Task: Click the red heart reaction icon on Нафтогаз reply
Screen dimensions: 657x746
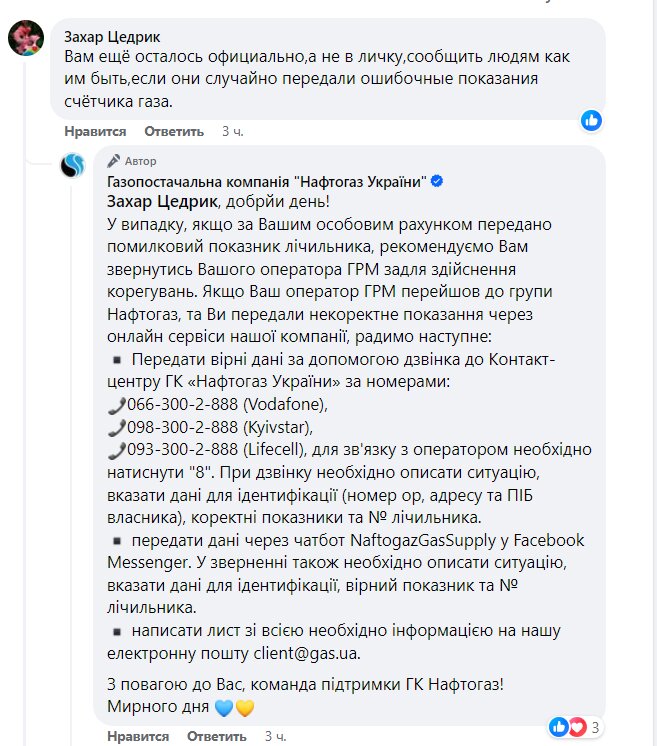Action: (x=575, y=726)
